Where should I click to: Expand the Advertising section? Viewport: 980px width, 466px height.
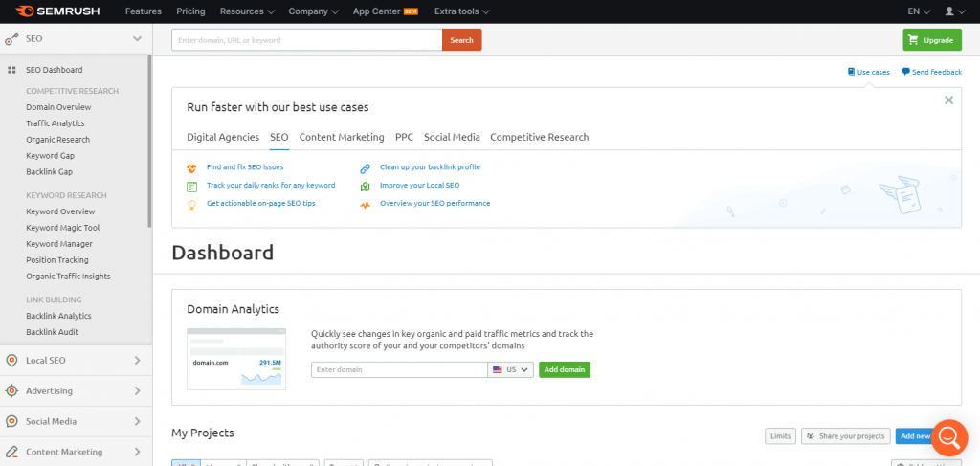tap(138, 391)
